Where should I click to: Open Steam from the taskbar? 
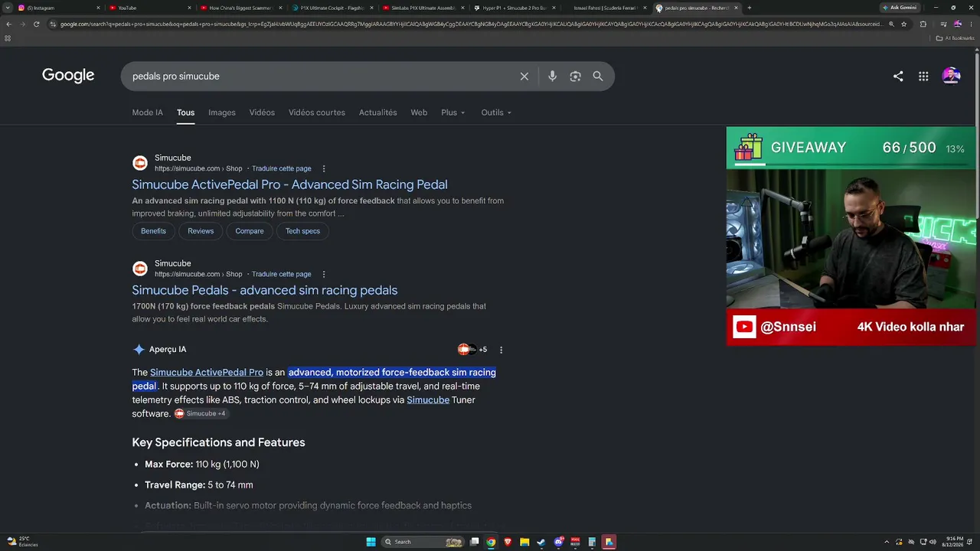pyautogui.click(x=541, y=542)
